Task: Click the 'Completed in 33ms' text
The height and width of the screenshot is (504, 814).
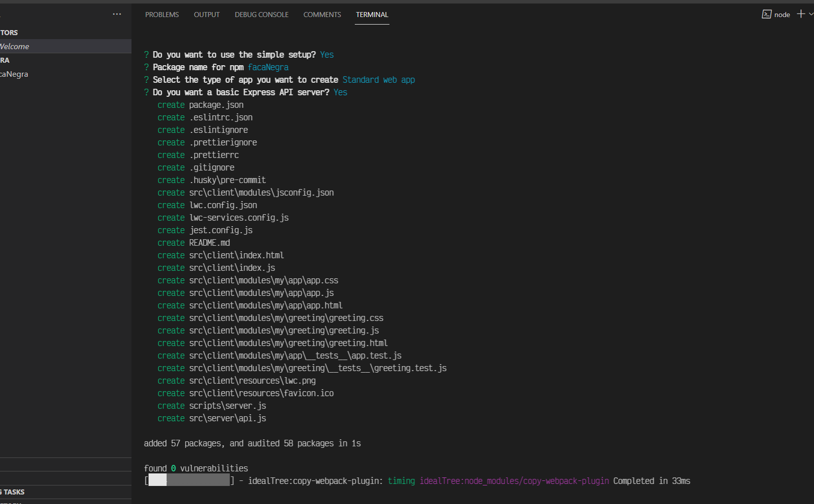Action: click(x=651, y=481)
